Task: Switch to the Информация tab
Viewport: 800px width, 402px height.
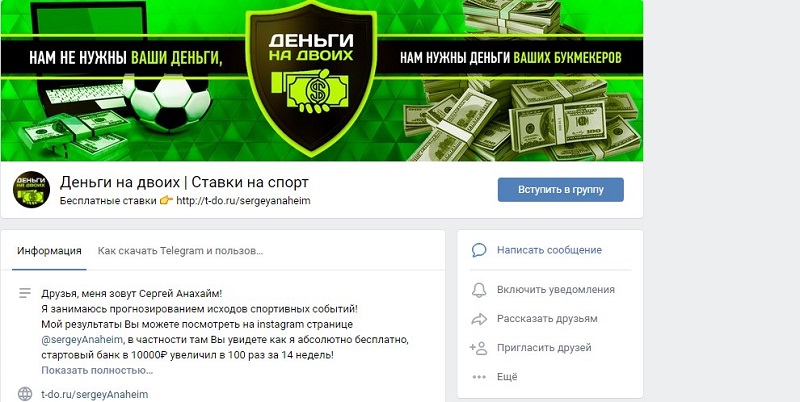Action: (49, 250)
